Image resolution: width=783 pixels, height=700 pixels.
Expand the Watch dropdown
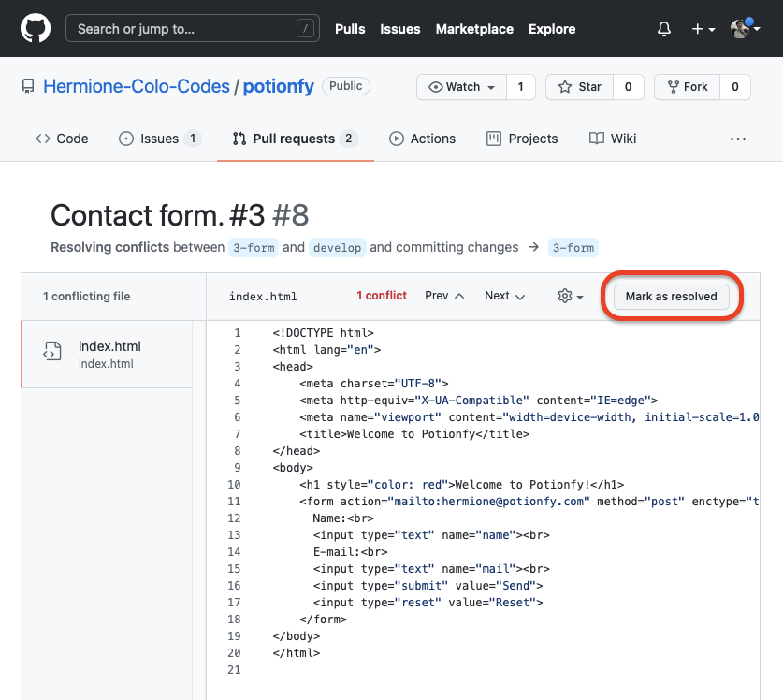click(462, 87)
